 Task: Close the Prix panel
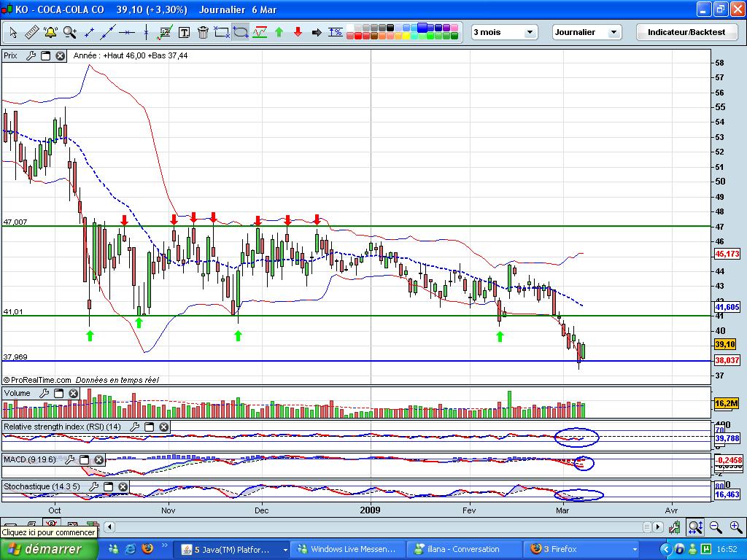[60, 55]
